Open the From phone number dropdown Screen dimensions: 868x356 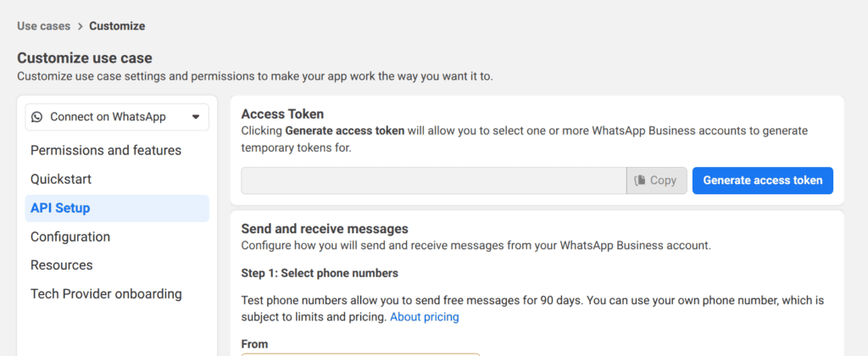point(360,354)
